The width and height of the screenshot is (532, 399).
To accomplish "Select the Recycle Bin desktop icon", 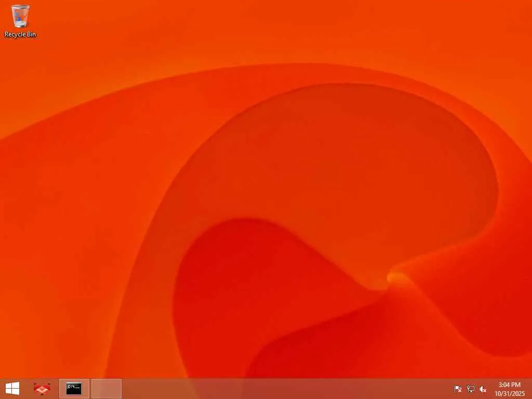I will pos(20,21).
